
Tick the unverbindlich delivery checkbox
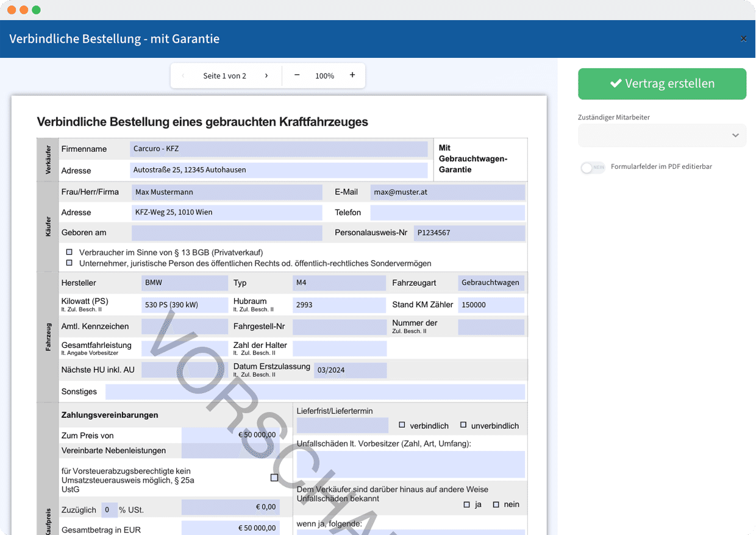click(x=463, y=425)
